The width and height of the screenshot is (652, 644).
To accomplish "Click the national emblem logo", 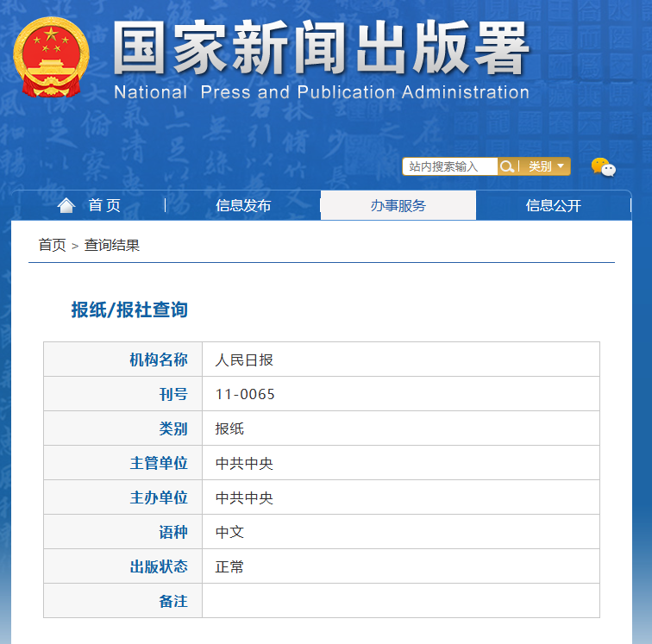I will 51,57.
